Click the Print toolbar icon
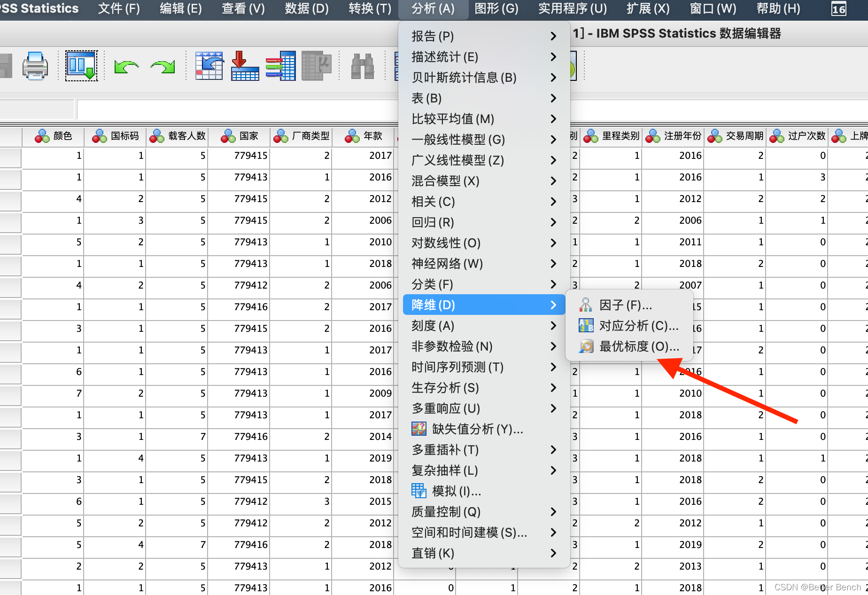This screenshot has height=595, width=868. pos(35,66)
